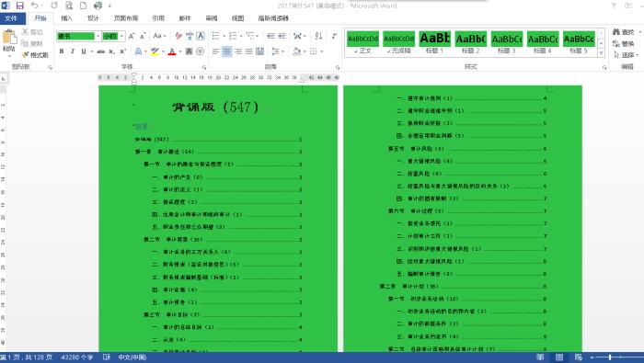The image size is (644, 363).
Task: Click 查找 to find text
Action: [x=623, y=32]
